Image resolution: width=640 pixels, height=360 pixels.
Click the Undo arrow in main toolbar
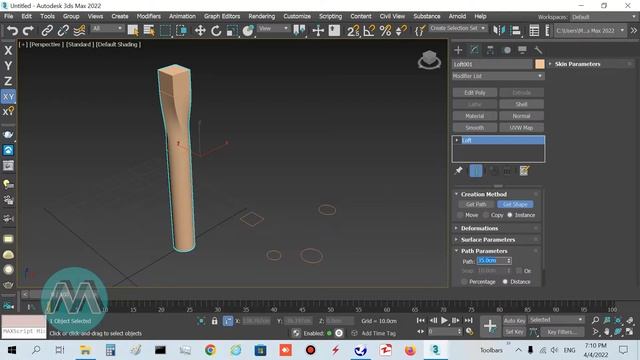click(12, 31)
